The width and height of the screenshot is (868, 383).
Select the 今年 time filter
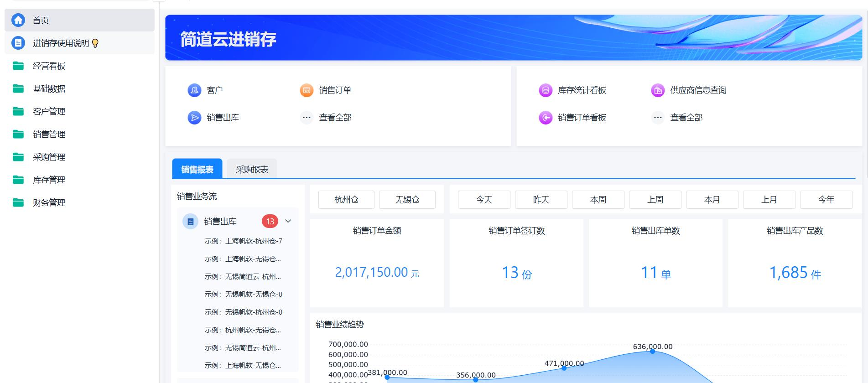point(826,200)
